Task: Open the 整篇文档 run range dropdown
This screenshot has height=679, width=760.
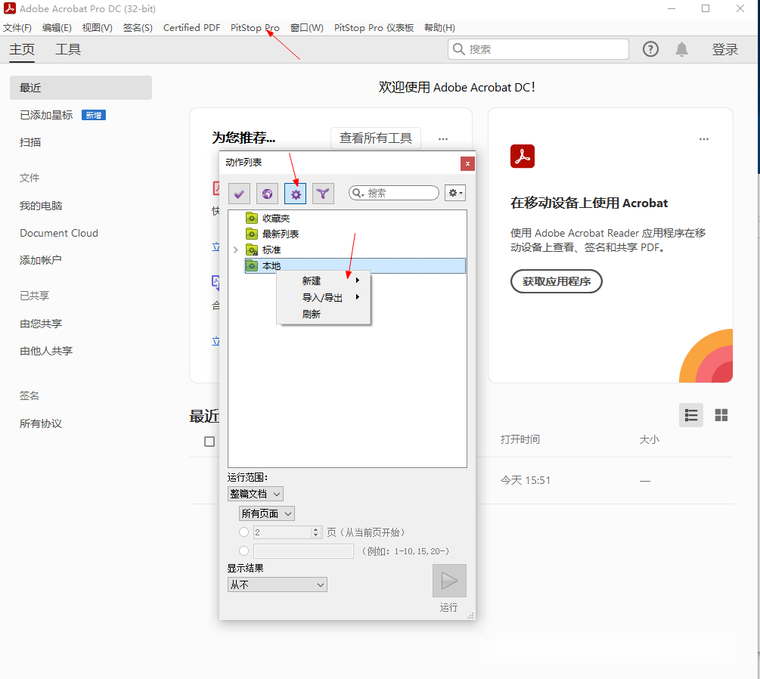Action: pos(255,494)
